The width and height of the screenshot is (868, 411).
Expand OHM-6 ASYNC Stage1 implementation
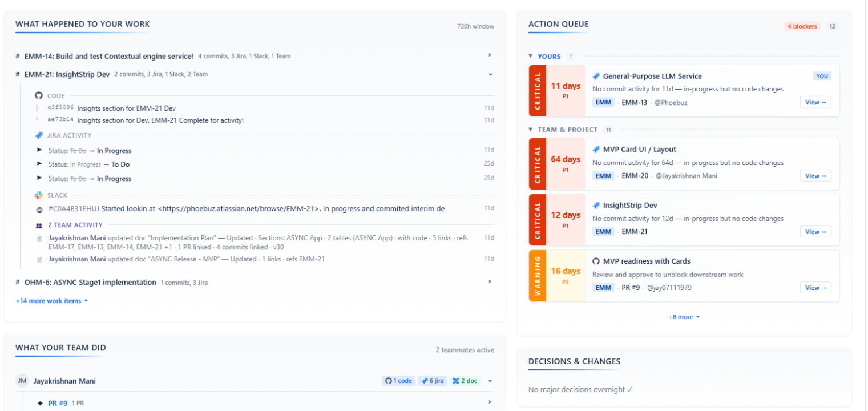point(489,282)
